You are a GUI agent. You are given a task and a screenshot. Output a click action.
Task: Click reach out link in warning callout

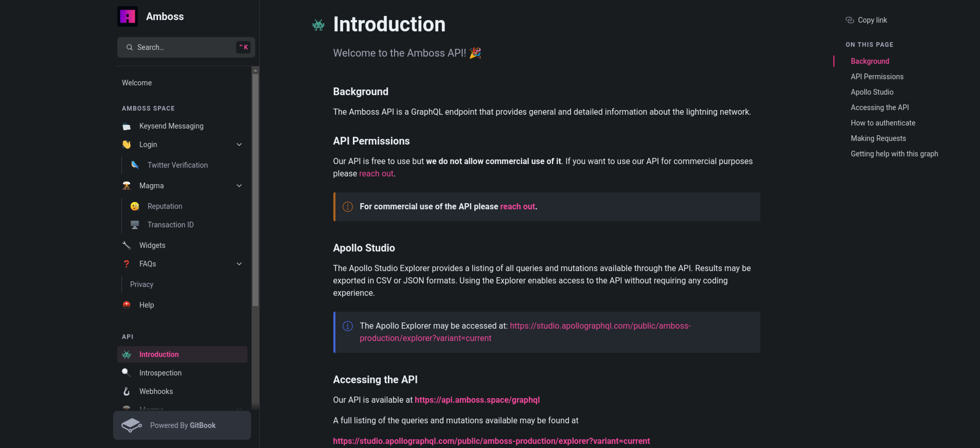coord(517,207)
